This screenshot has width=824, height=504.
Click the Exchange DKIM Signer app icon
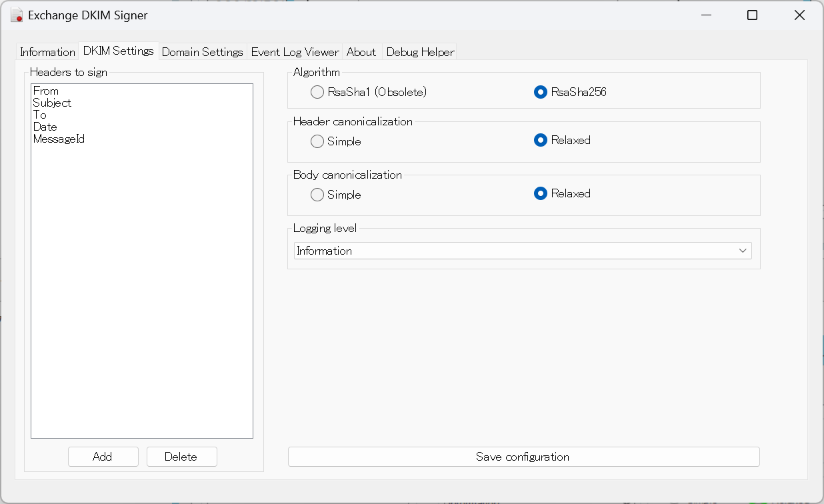[17, 15]
